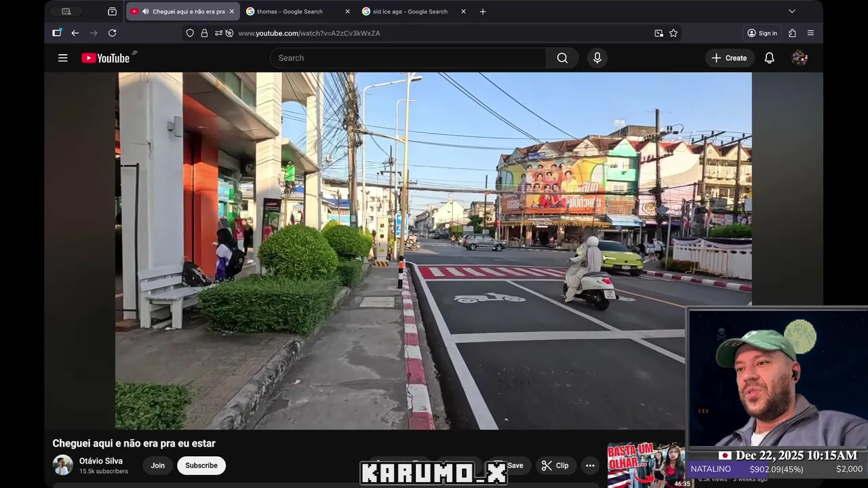Image resolution: width=868 pixels, height=488 pixels.
Task: Start voice search with the microphone icon
Action: pos(597,58)
